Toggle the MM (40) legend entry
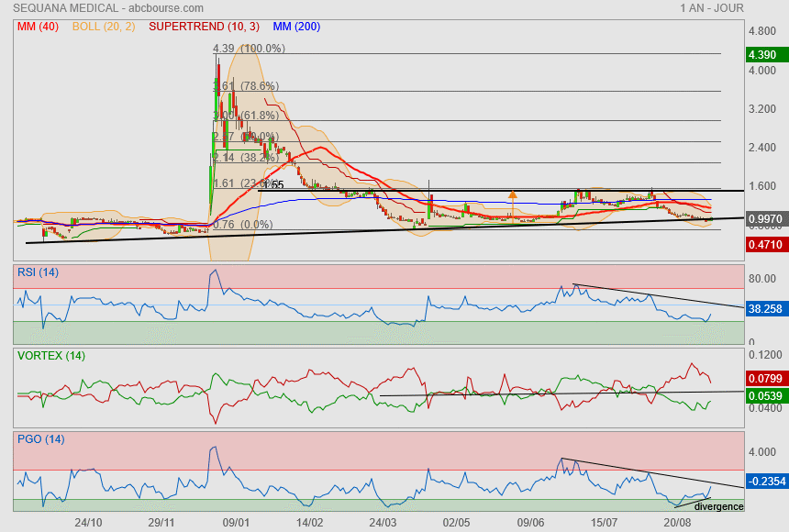The width and height of the screenshot is (789, 532). tap(38, 27)
